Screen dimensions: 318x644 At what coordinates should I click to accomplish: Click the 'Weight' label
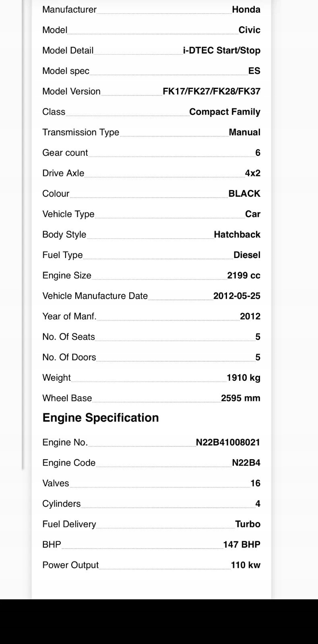coord(56,378)
